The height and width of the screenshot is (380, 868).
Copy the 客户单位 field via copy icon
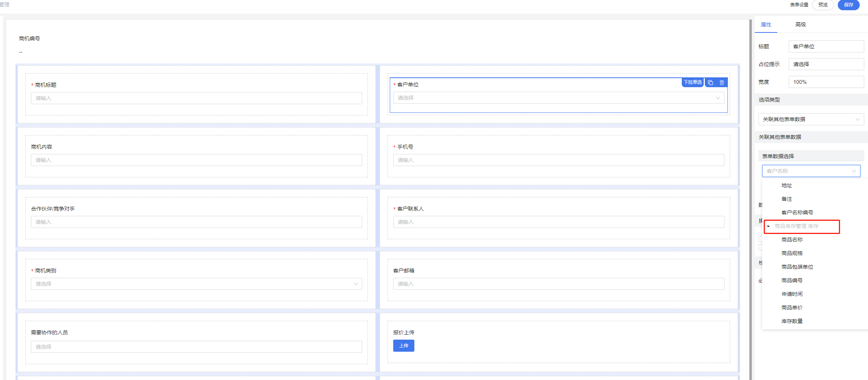710,83
